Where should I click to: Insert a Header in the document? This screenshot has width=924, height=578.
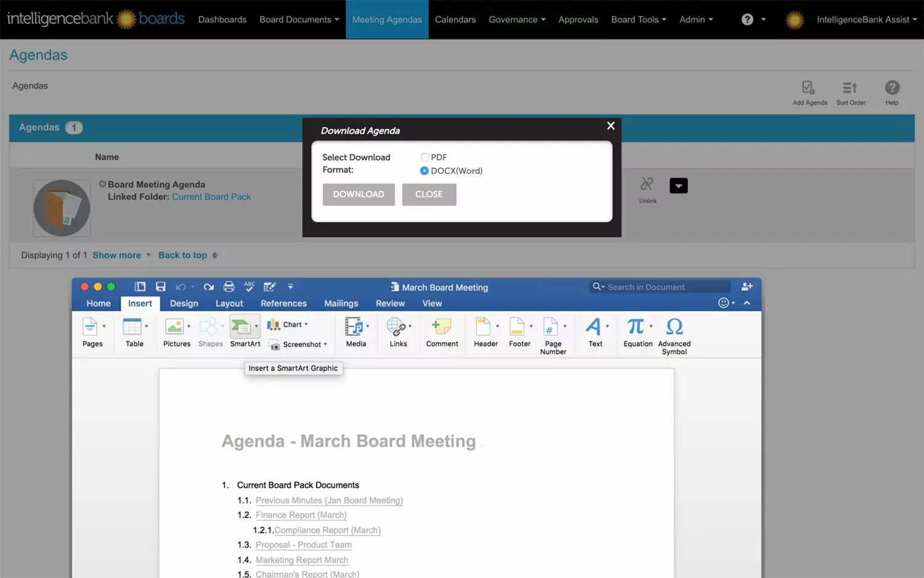(x=486, y=333)
